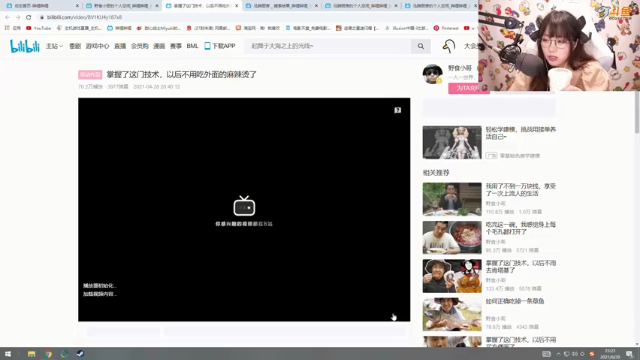Screen dimensions: 640x360
Task: Open the ad video thumbnail with doll model
Action: pyautogui.click(x=452, y=142)
